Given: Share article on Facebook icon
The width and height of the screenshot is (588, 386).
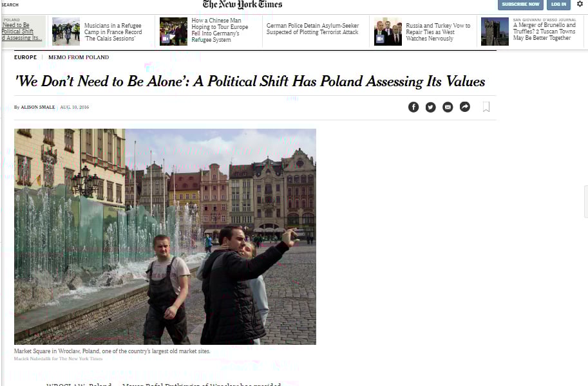Looking at the screenshot, I should (x=413, y=107).
